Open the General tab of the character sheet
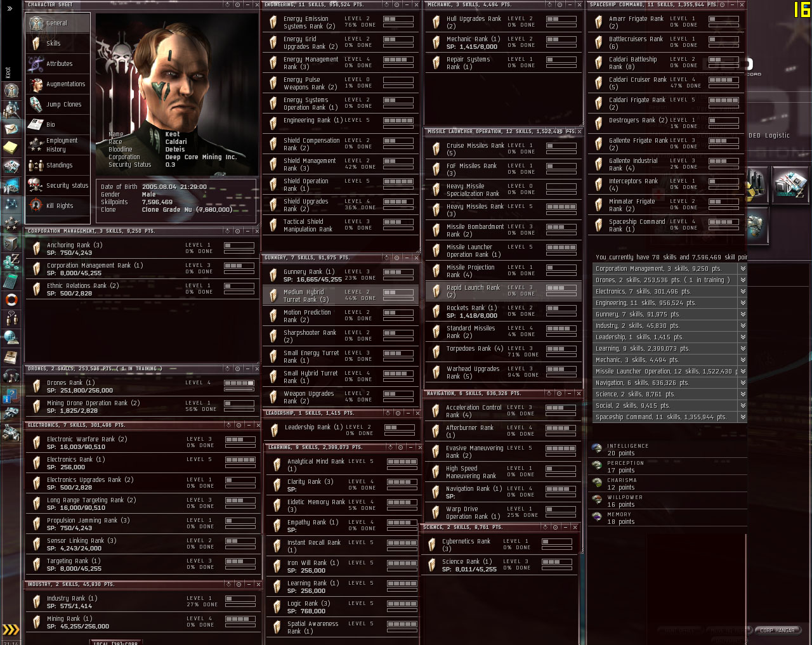812x645 pixels. 58,23
